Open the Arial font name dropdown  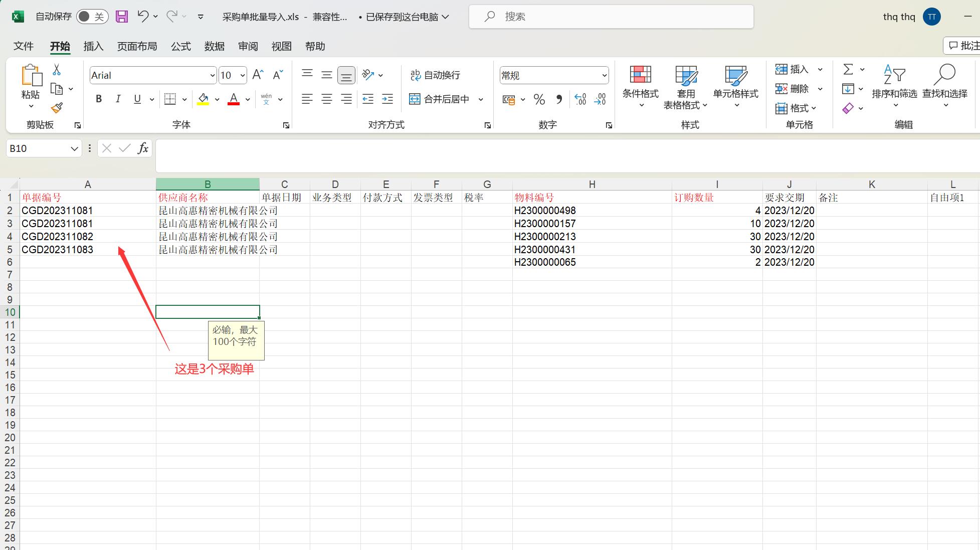click(212, 76)
